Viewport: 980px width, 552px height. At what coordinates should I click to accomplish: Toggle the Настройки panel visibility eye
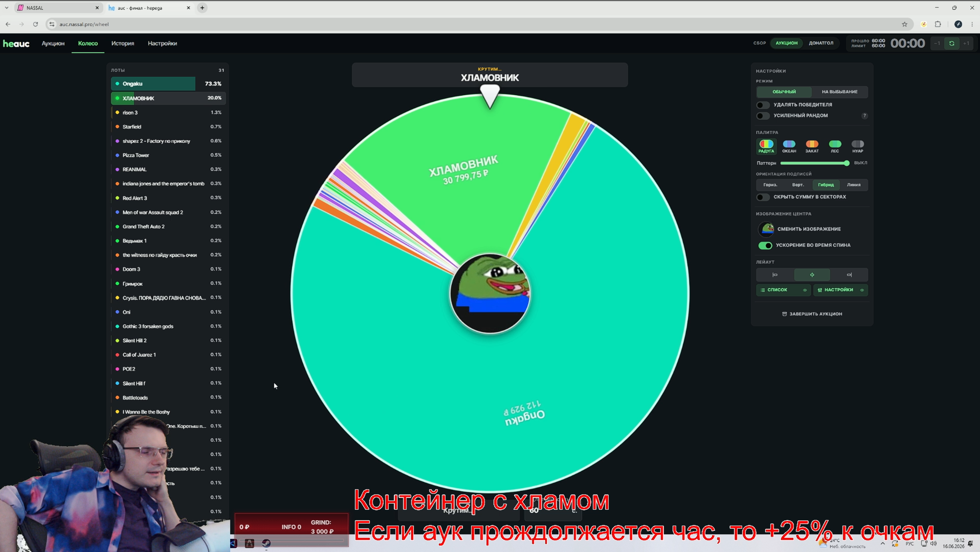862,290
